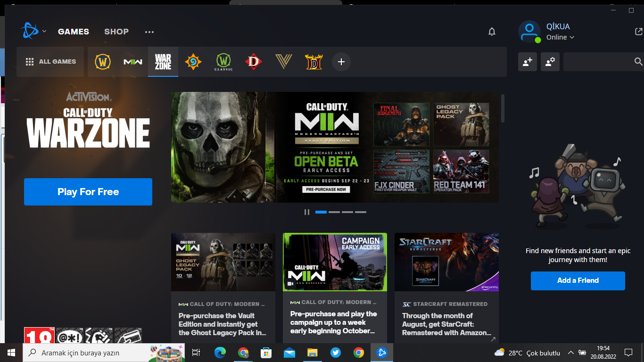
Task: Pause the banner carousel
Action: coord(307,212)
